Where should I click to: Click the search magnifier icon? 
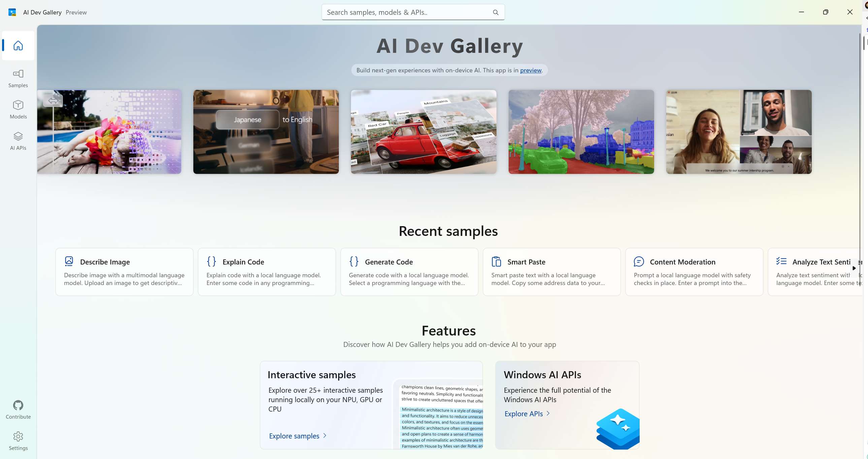pos(495,12)
